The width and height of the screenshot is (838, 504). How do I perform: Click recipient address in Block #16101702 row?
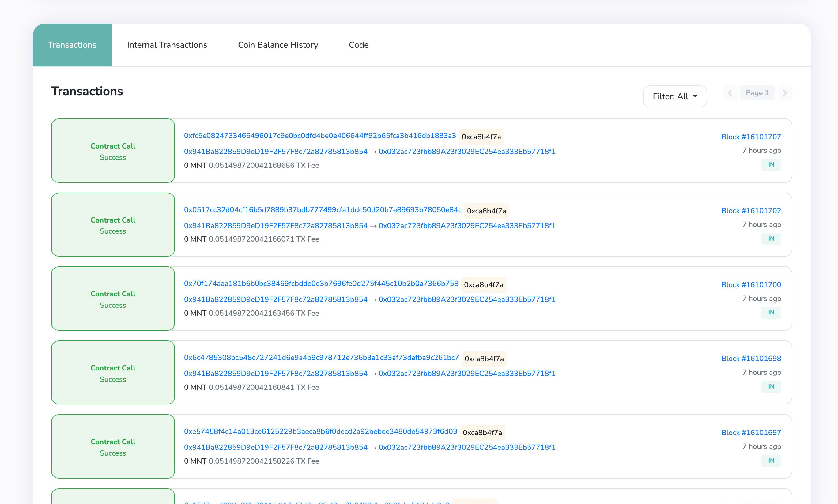point(467,225)
